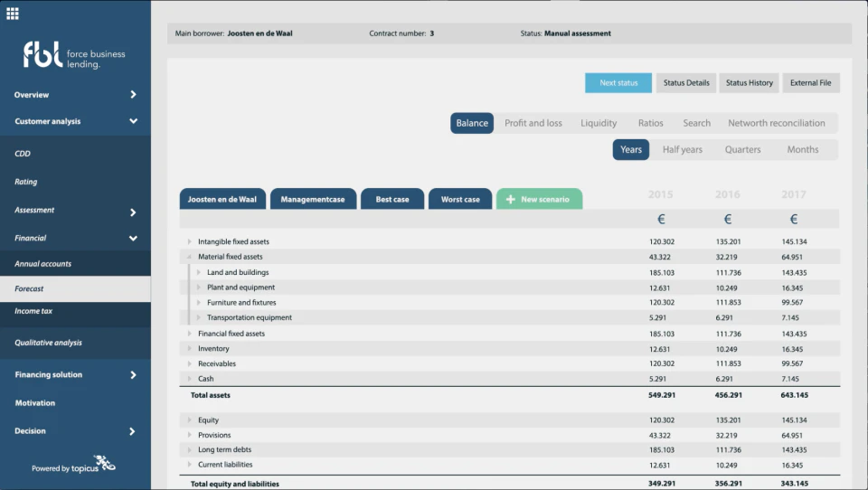Open the External File button

811,83
